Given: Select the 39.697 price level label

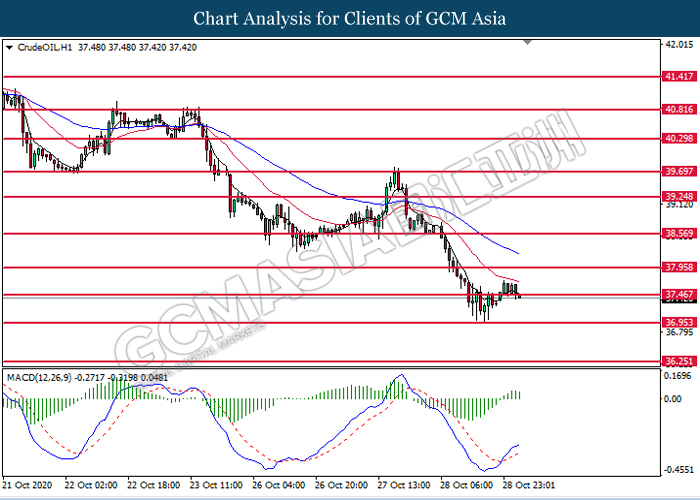Looking at the screenshot, I should pyautogui.click(x=679, y=171).
